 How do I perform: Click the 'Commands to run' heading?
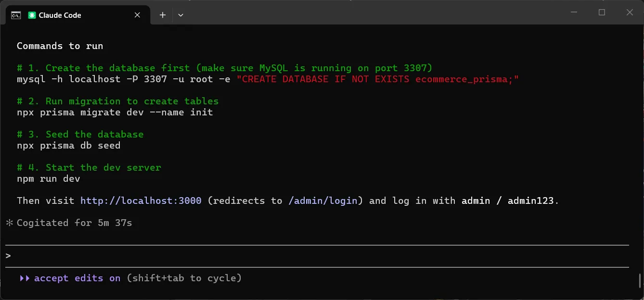pyautogui.click(x=60, y=46)
